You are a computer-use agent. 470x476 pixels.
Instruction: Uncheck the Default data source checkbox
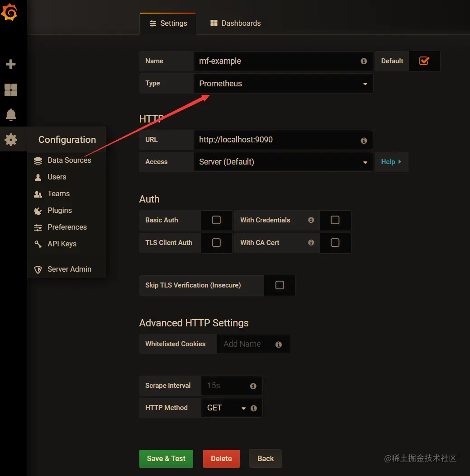tap(424, 61)
